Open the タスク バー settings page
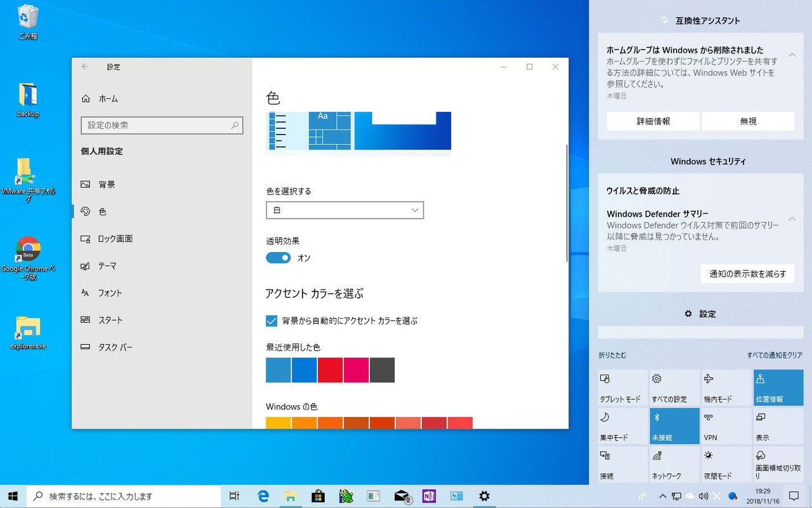The width and height of the screenshot is (812, 508). click(115, 347)
